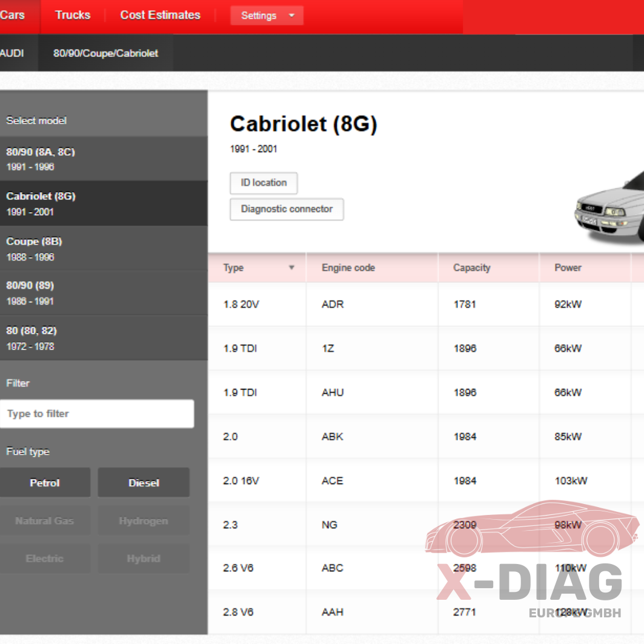Select engine code NG
The image size is (644, 644).
coord(330,525)
